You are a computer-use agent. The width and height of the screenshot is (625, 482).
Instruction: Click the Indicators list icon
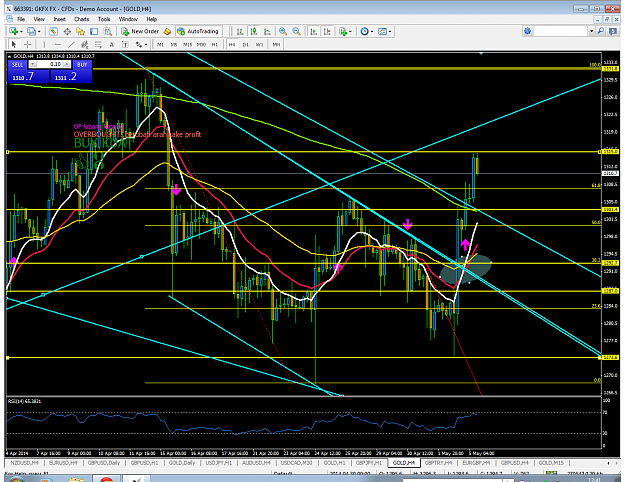click(x=342, y=31)
